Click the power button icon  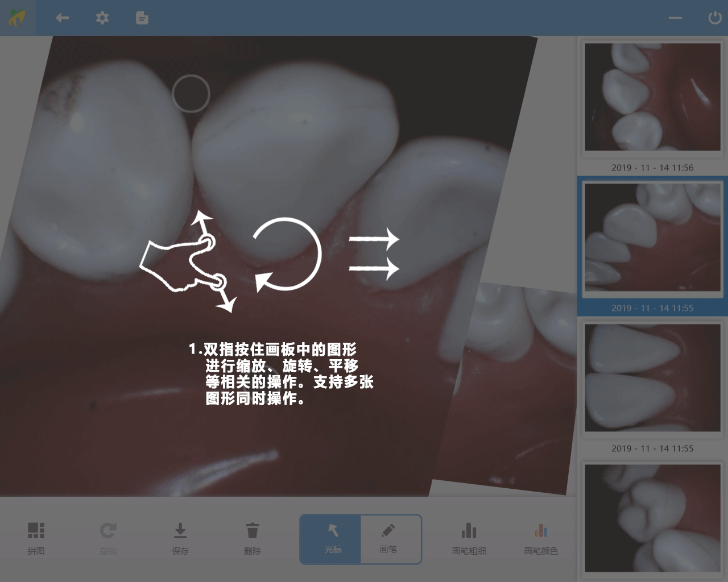(x=714, y=18)
